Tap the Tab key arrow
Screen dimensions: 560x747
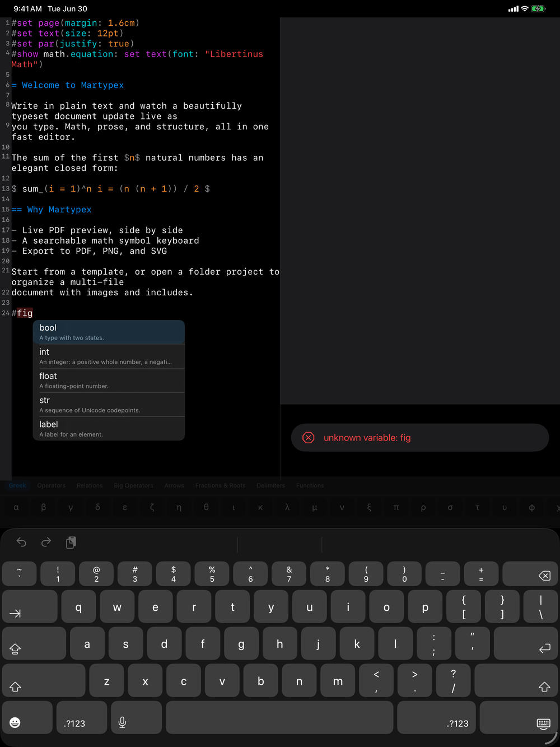click(x=30, y=606)
